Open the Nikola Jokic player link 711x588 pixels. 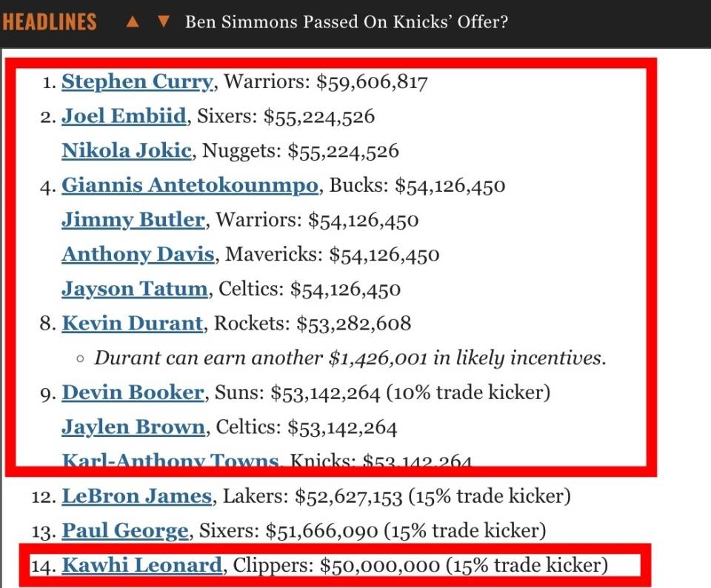pos(126,151)
